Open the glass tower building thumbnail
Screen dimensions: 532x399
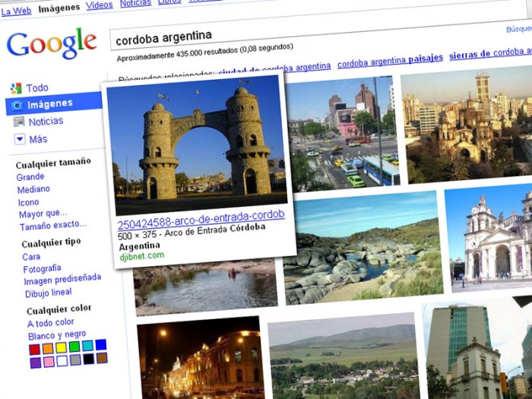477,350
